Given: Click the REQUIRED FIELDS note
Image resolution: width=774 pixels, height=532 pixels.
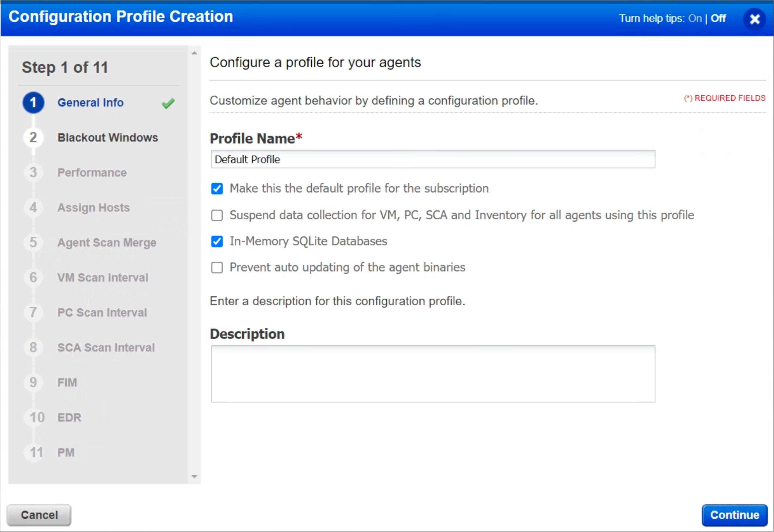Looking at the screenshot, I should 725,98.
